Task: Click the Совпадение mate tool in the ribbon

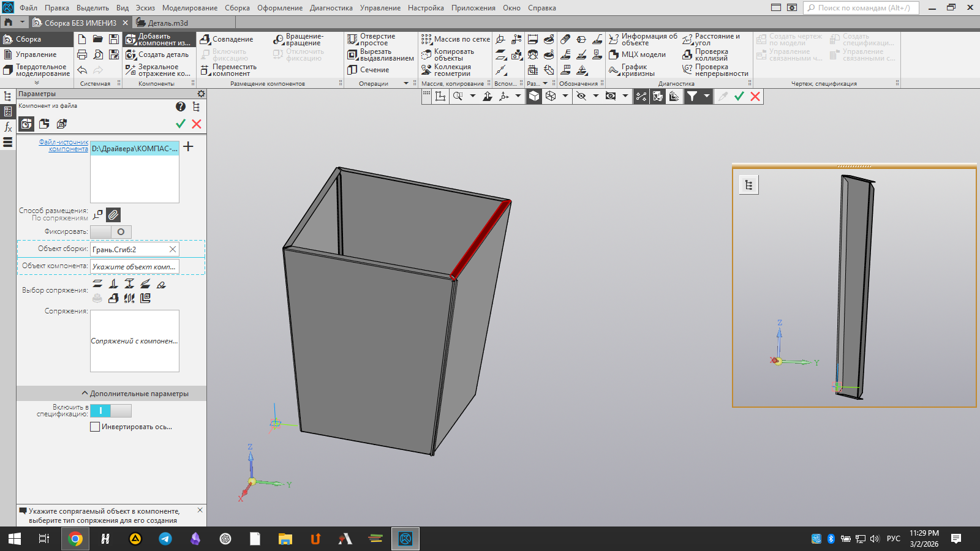Action: [x=227, y=39]
